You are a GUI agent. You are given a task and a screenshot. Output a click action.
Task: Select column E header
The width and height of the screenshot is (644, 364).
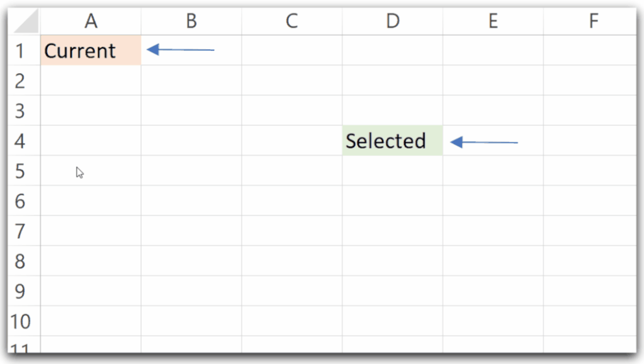click(x=493, y=21)
